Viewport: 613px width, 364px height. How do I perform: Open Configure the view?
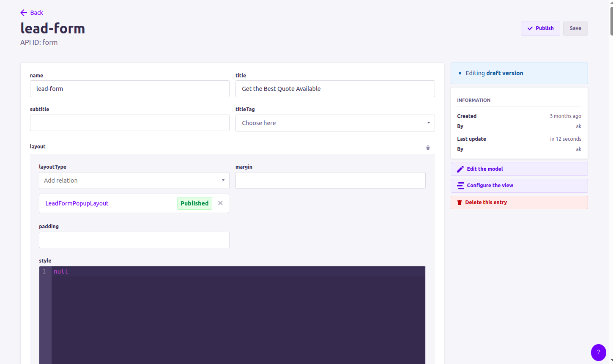(x=519, y=186)
